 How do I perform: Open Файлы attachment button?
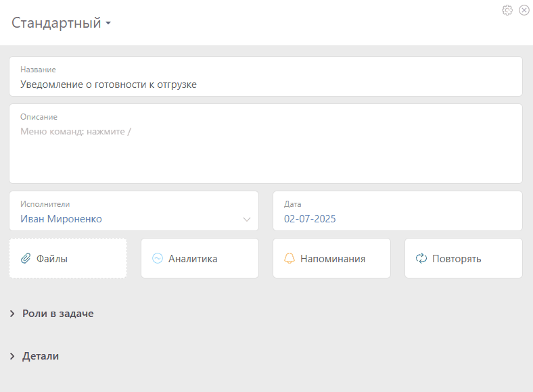[x=68, y=258]
